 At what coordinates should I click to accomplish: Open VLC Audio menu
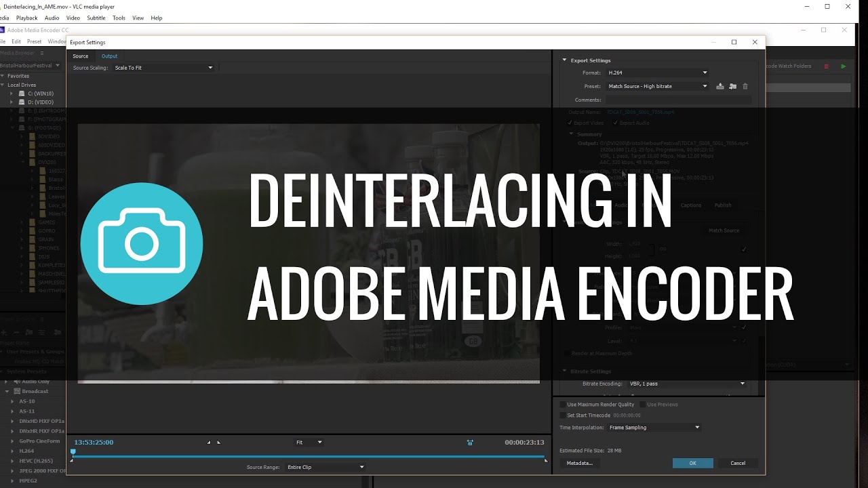(52, 18)
